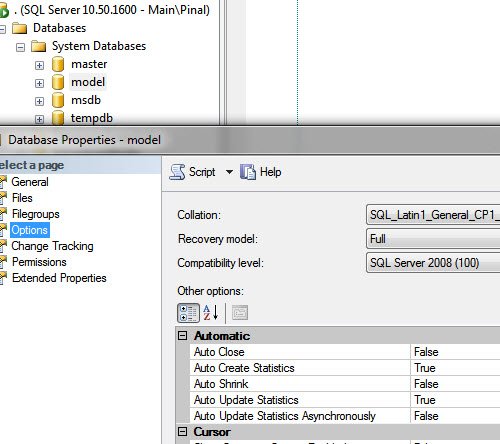Click the False value for Auto Close
The width and height of the screenshot is (500, 444).
click(426, 352)
